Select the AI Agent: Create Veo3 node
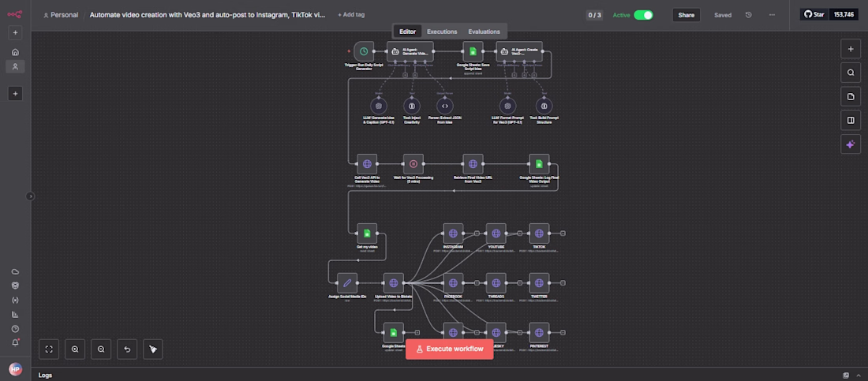 [518, 51]
